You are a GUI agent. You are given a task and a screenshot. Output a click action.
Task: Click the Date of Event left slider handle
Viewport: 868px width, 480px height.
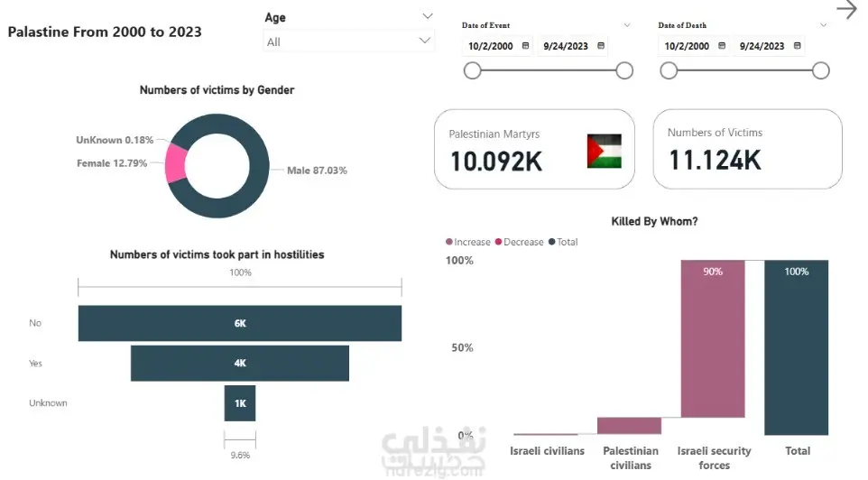coord(472,71)
